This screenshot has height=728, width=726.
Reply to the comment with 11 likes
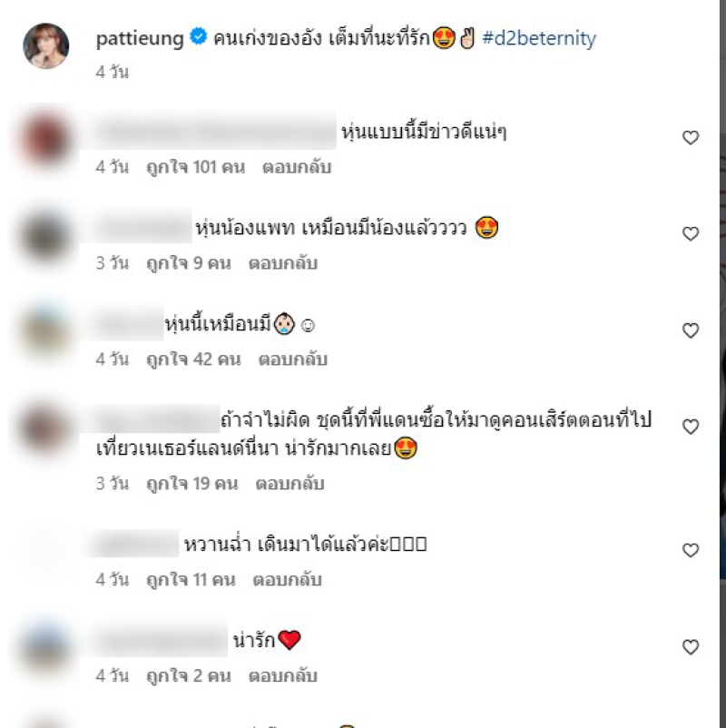(x=288, y=580)
